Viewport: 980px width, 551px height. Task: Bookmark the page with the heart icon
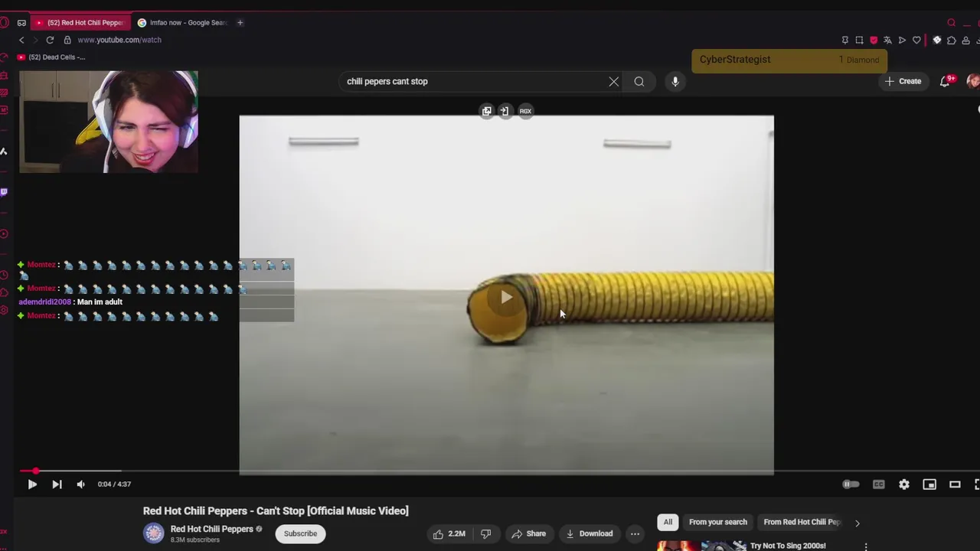[x=916, y=41]
